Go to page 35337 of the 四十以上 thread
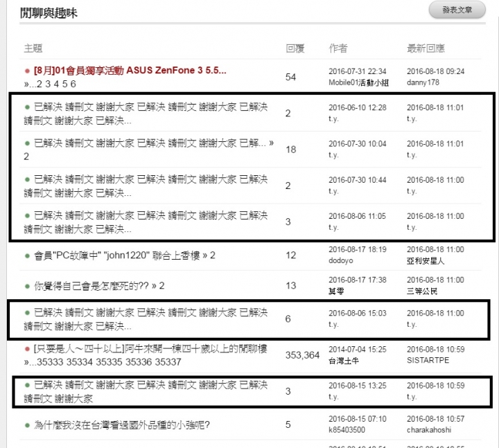Image resolution: width=499 pixels, height=448 pixels. click(x=168, y=362)
